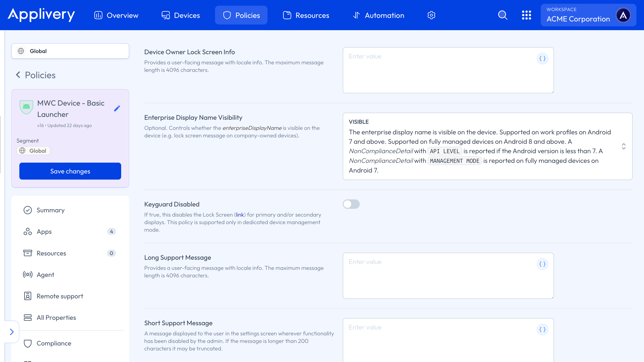Screen dimensions: 644x362
Task: Open Enterprise Display Name Visibility dropdown
Action: 623,146
